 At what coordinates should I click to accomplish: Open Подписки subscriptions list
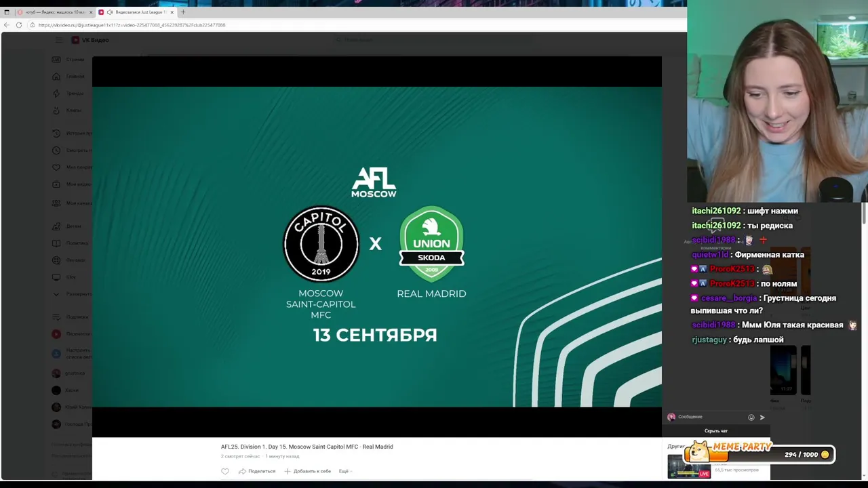[x=71, y=317]
